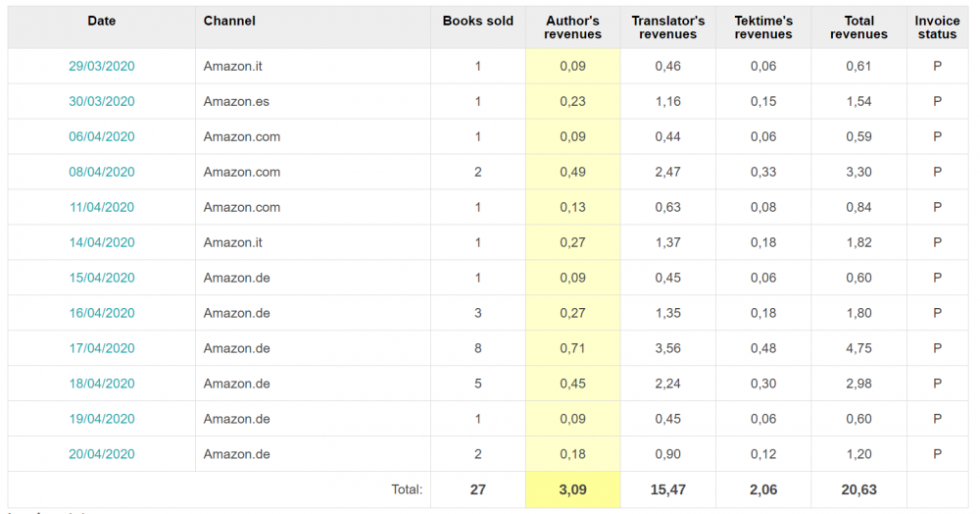980x514 pixels.
Task: Select the highlighted author's revenues total 3,09
Action: (x=572, y=489)
